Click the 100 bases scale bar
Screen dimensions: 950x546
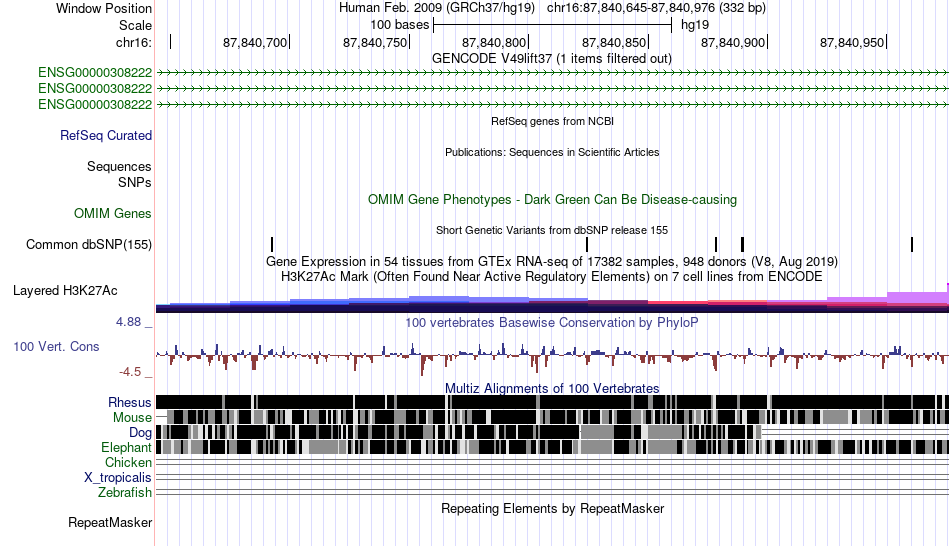click(553, 25)
